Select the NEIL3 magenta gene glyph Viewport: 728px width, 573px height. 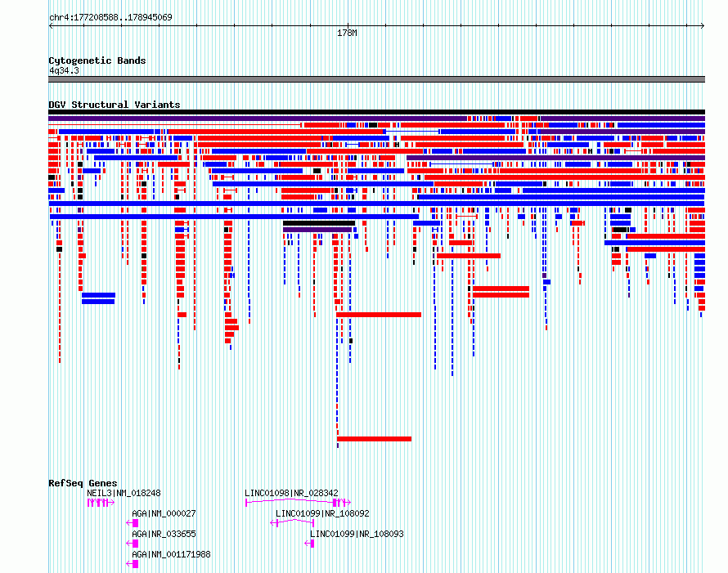pos(101,503)
